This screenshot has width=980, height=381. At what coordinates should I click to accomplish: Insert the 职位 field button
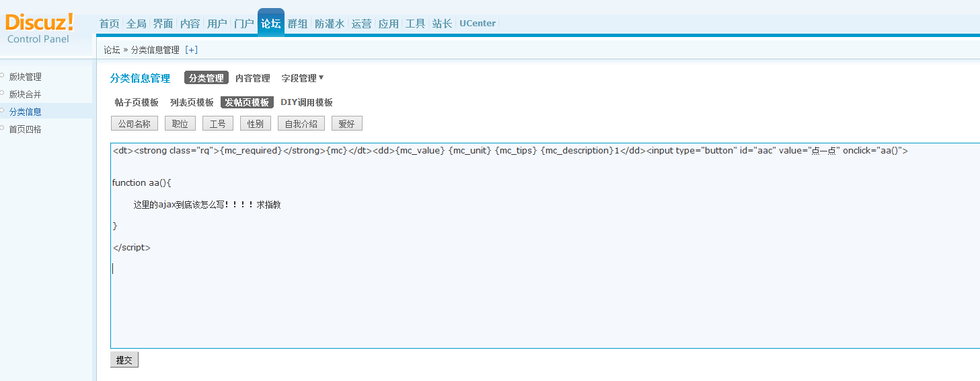[x=180, y=124]
